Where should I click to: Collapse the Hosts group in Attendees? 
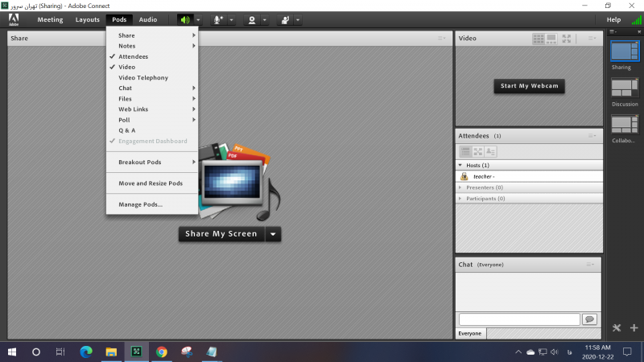pyautogui.click(x=460, y=165)
